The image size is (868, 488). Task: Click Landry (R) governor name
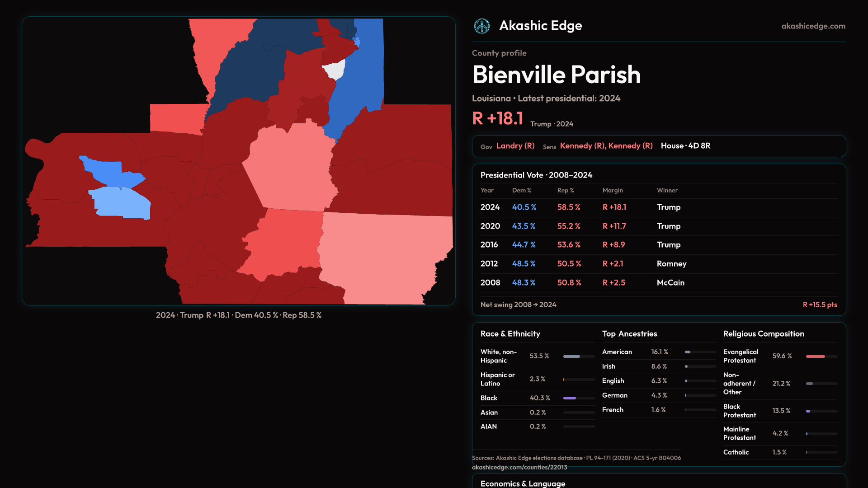pyautogui.click(x=515, y=146)
